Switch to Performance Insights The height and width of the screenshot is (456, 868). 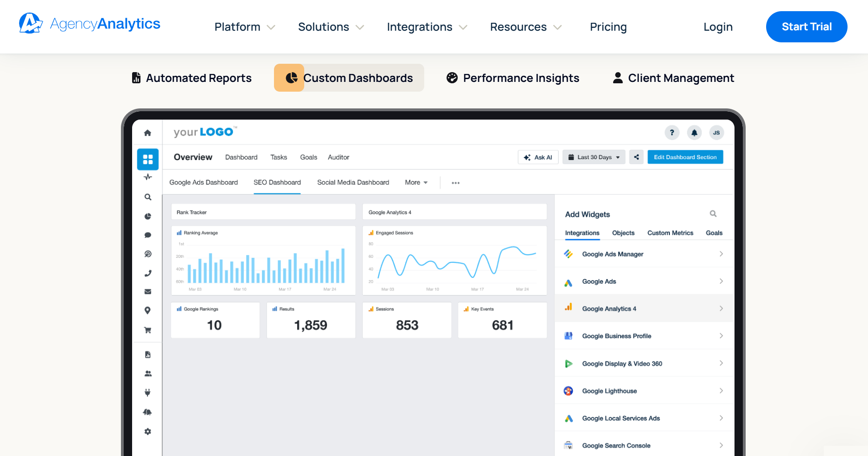pos(512,78)
